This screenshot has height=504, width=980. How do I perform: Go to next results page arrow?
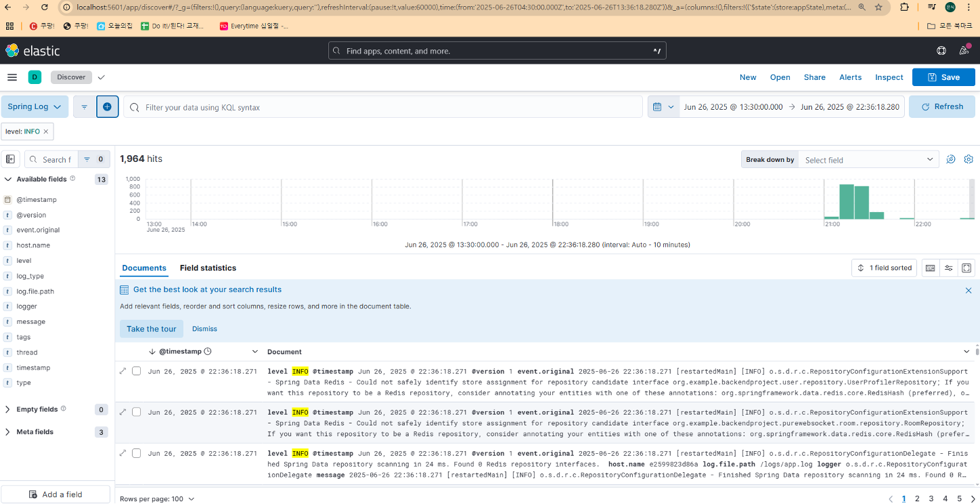coord(973,499)
